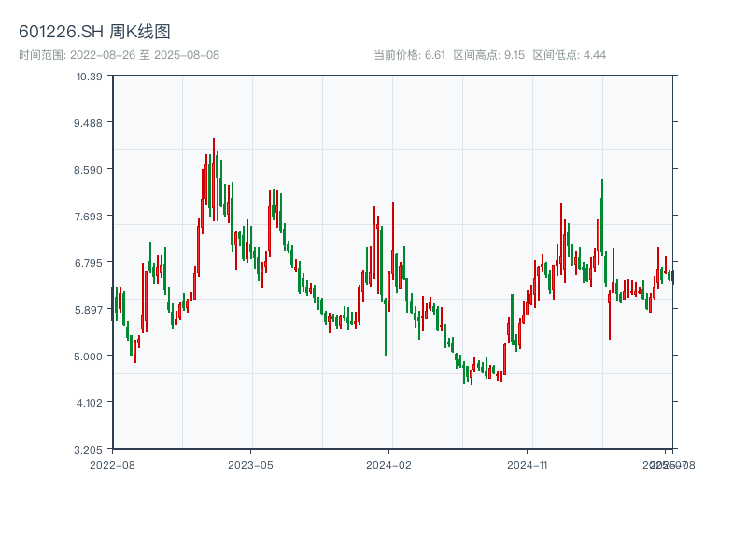Click the period high label 区间高点: 9.15
Viewport: 747px width, 560px height.
(488, 55)
